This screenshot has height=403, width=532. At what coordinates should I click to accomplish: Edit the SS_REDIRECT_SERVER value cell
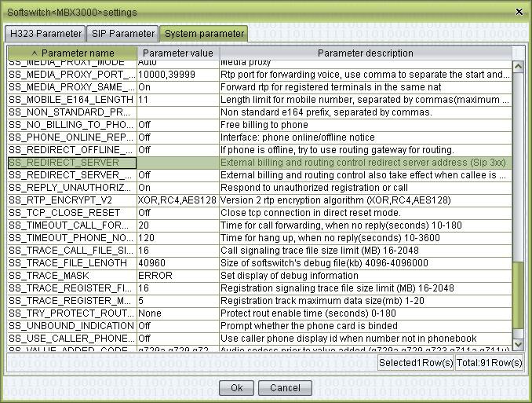(x=177, y=163)
